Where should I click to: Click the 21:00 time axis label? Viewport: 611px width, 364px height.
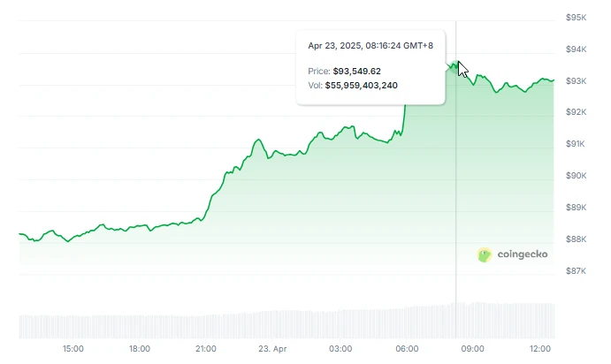coord(206,348)
